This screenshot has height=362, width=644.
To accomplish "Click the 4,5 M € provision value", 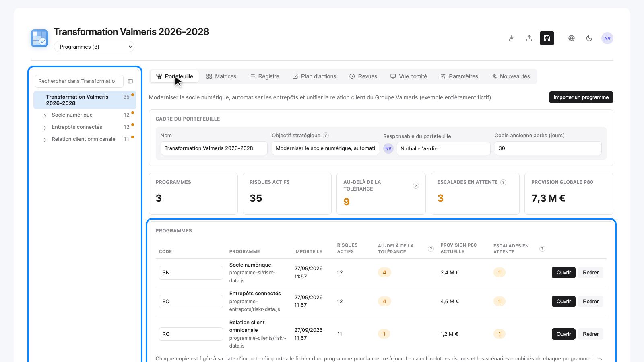I will click(450, 301).
